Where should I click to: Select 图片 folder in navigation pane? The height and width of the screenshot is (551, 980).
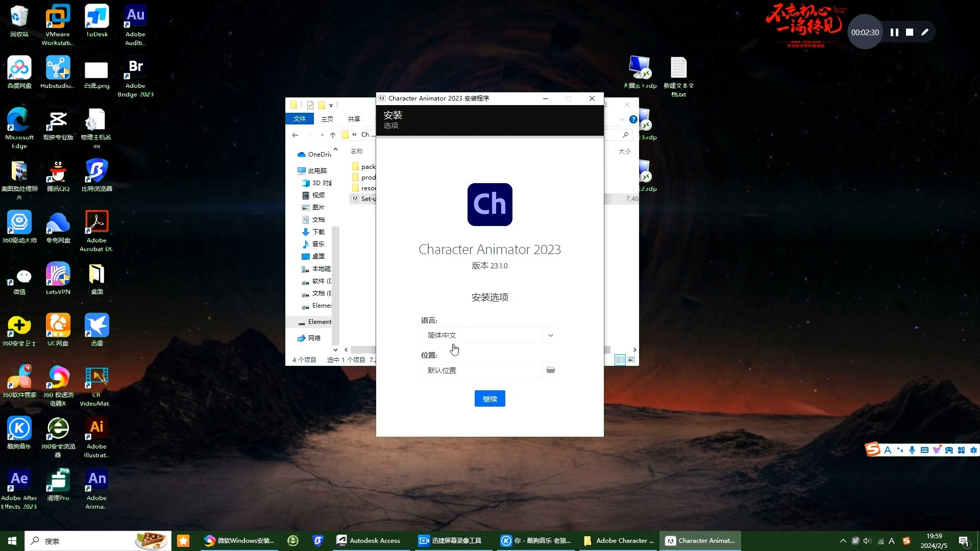[313, 207]
